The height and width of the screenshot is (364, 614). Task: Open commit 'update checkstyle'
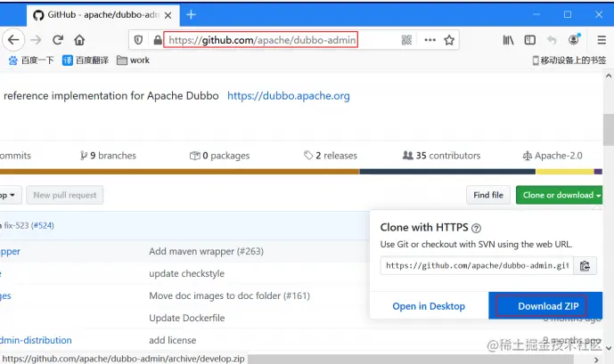tap(187, 274)
